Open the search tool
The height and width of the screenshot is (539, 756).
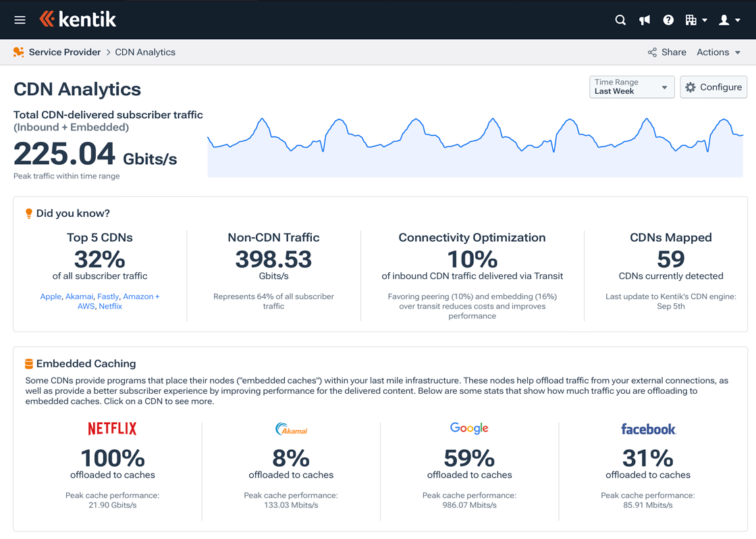coord(620,20)
